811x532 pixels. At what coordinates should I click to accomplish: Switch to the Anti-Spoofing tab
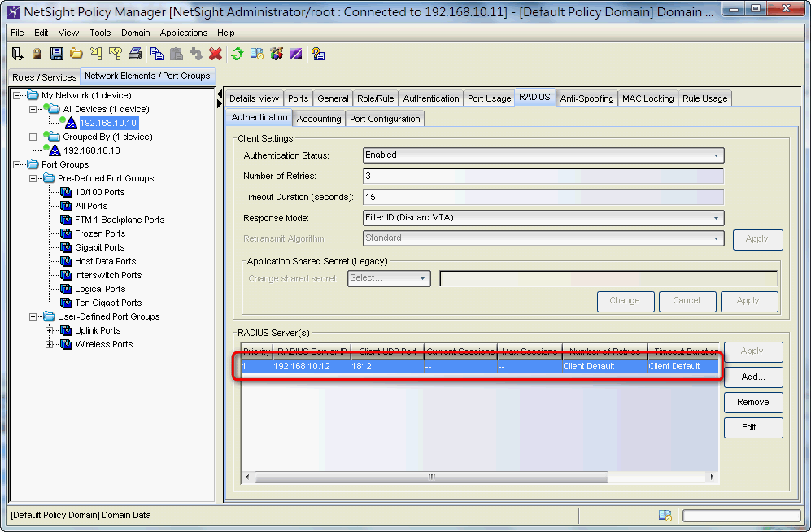[x=586, y=98]
